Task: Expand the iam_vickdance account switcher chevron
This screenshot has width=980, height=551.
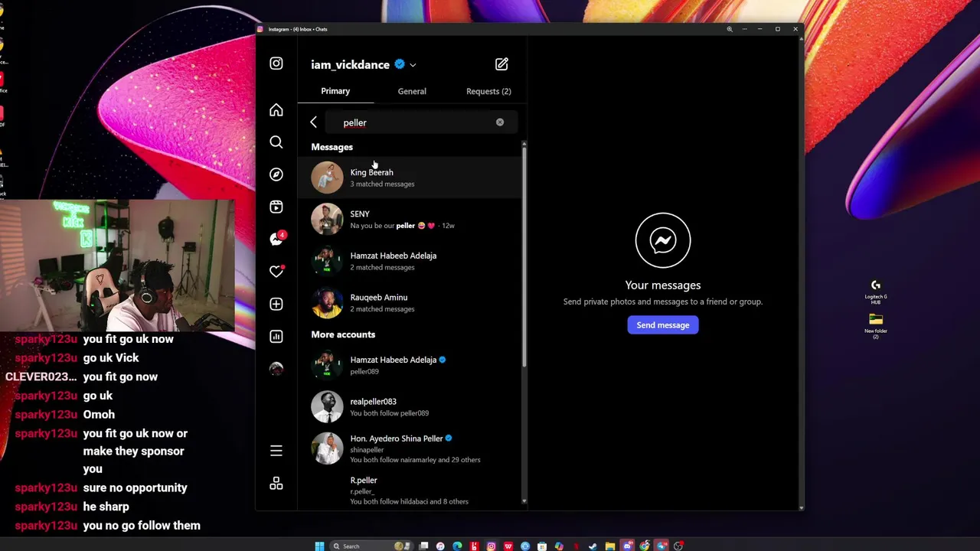Action: pos(413,65)
